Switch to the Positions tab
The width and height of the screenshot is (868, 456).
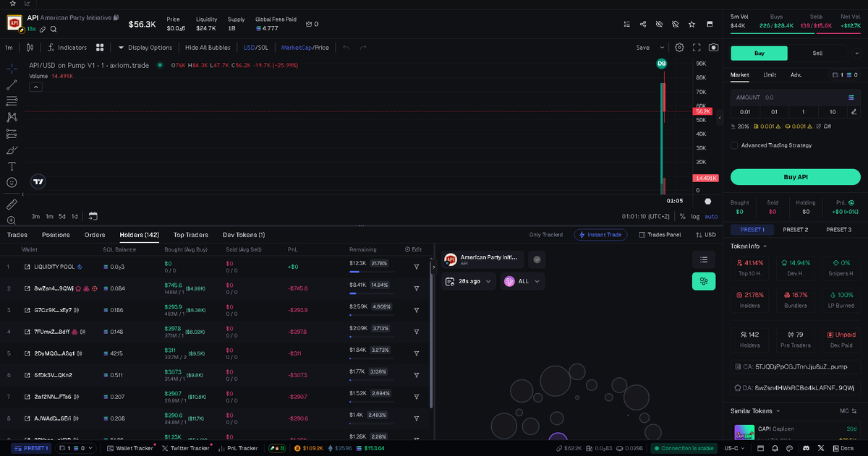pos(56,235)
